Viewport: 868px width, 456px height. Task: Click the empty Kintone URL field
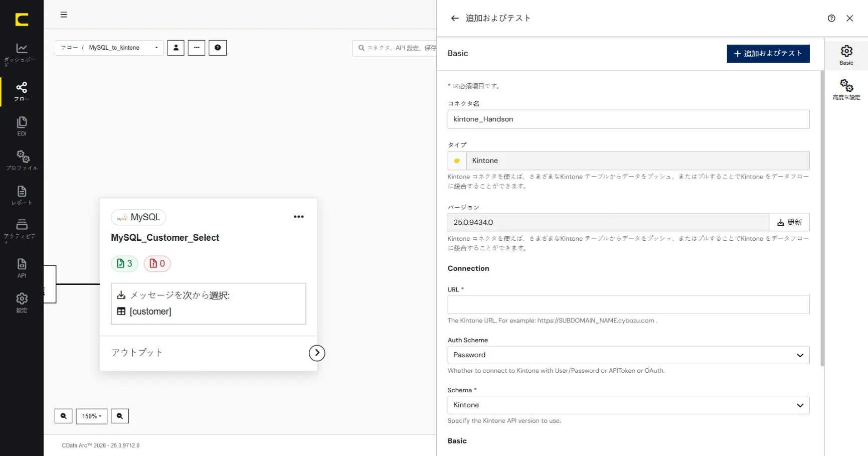coord(628,305)
